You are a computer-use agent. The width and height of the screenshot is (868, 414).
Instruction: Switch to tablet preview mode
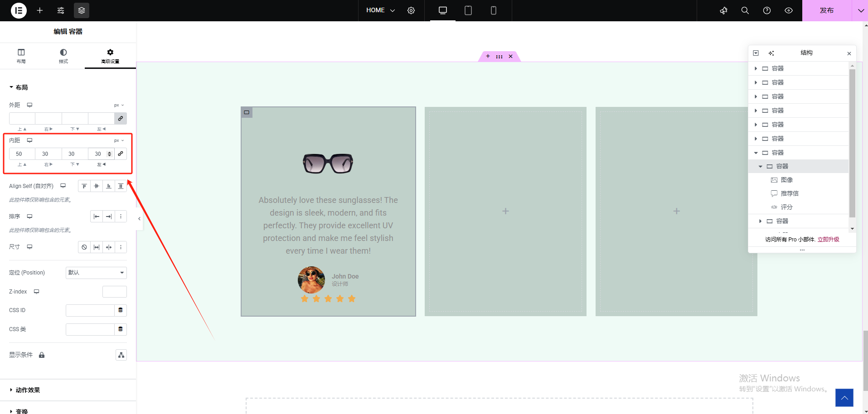tap(468, 10)
